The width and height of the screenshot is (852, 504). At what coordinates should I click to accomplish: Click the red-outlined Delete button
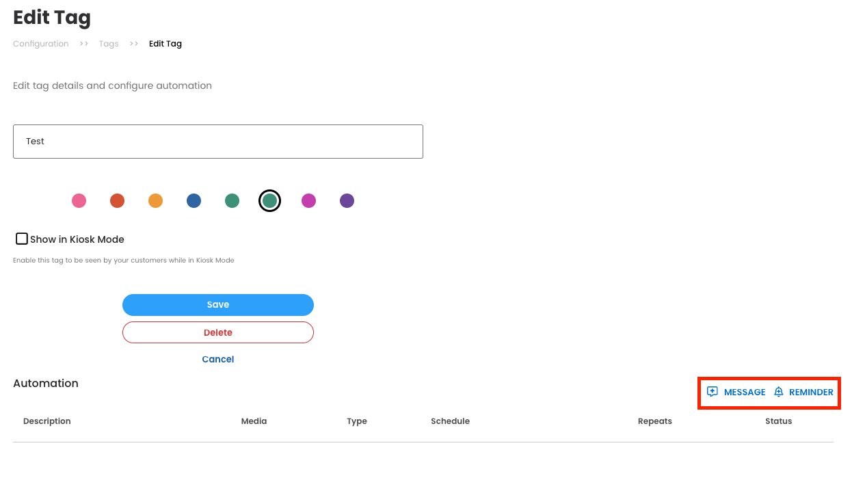click(217, 332)
